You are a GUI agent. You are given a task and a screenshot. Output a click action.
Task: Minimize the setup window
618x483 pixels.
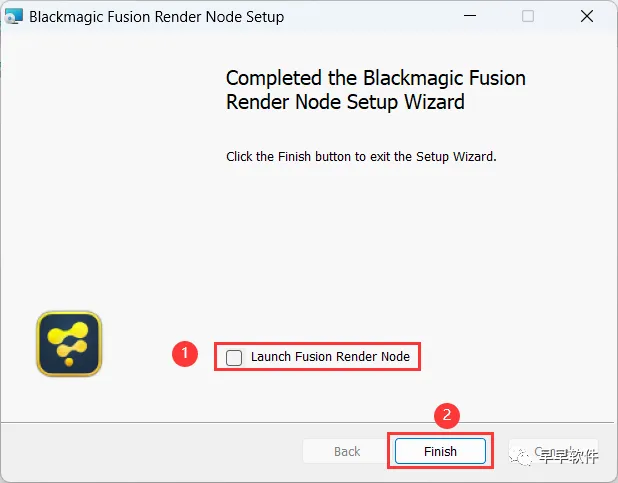click(x=470, y=16)
